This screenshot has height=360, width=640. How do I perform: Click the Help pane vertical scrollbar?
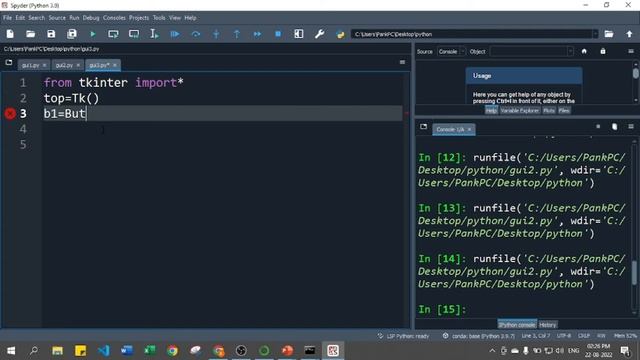[636, 73]
